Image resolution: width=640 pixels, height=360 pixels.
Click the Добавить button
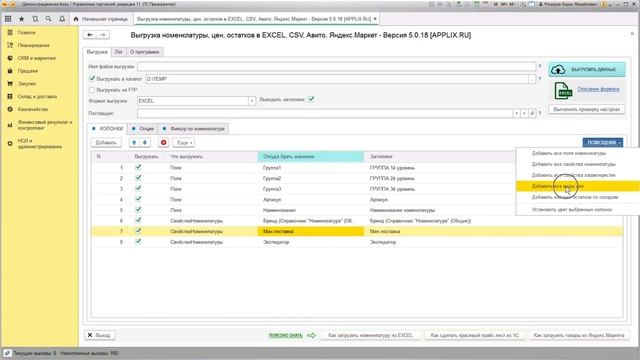(106, 142)
